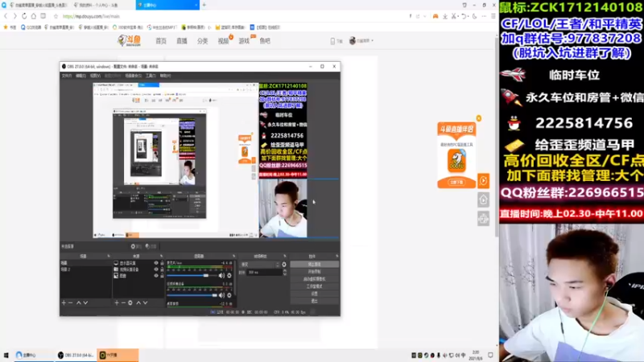The image size is (644, 362).
Task: Move the selected scene down in the list
Action: pos(85,302)
